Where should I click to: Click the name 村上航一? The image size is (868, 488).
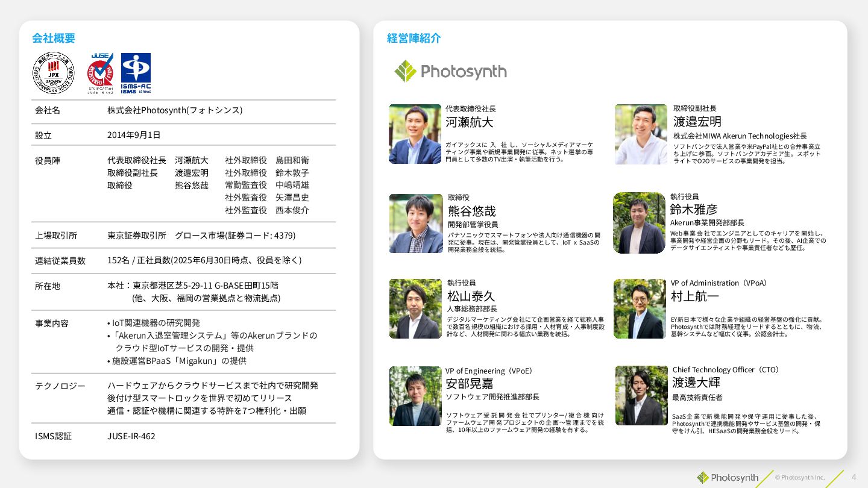tap(695, 296)
